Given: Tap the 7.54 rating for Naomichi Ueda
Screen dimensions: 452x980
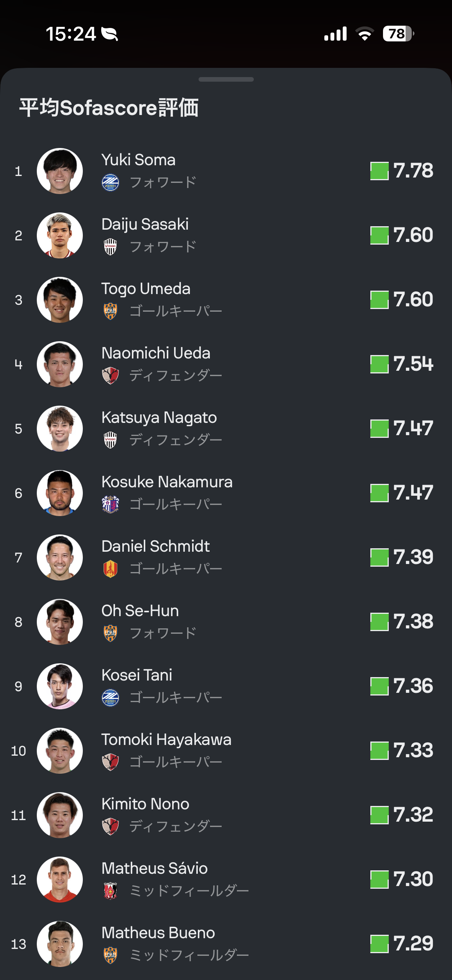Looking at the screenshot, I should [x=413, y=364].
